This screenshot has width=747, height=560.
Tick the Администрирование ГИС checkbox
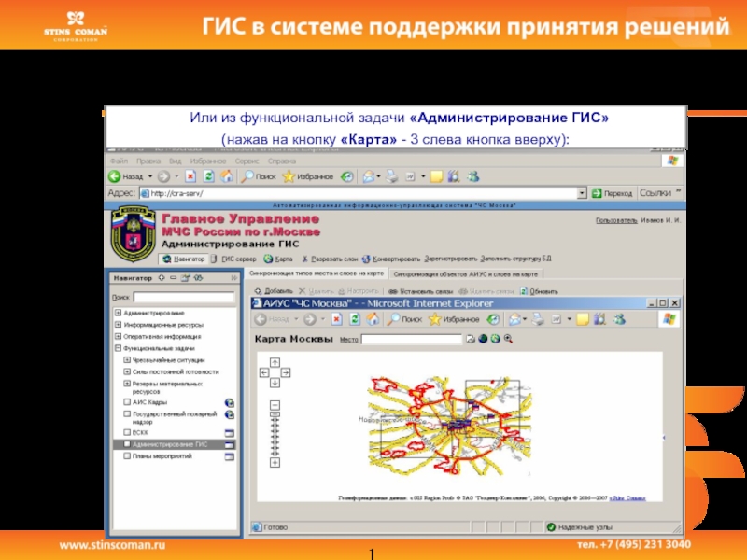tap(127, 444)
